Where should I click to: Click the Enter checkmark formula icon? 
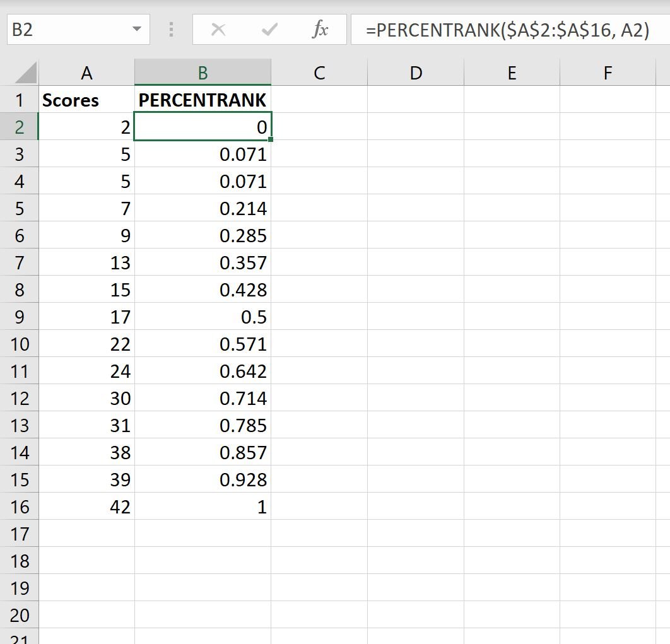click(269, 30)
